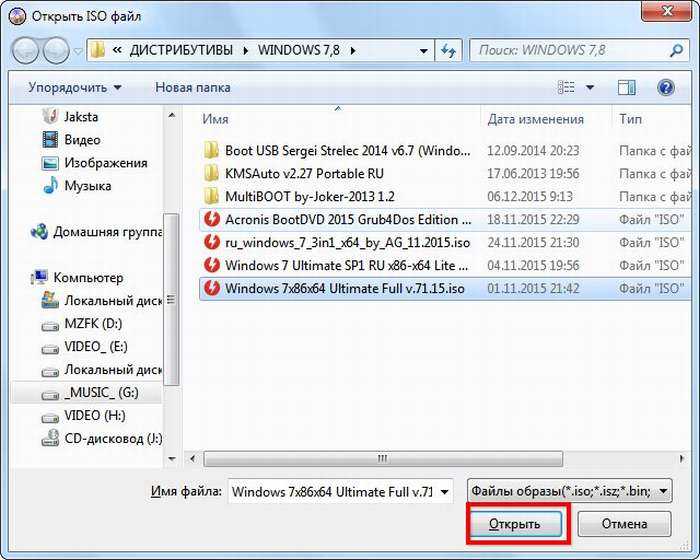Click the Открыть button
This screenshot has height=560, width=700.
tap(515, 523)
